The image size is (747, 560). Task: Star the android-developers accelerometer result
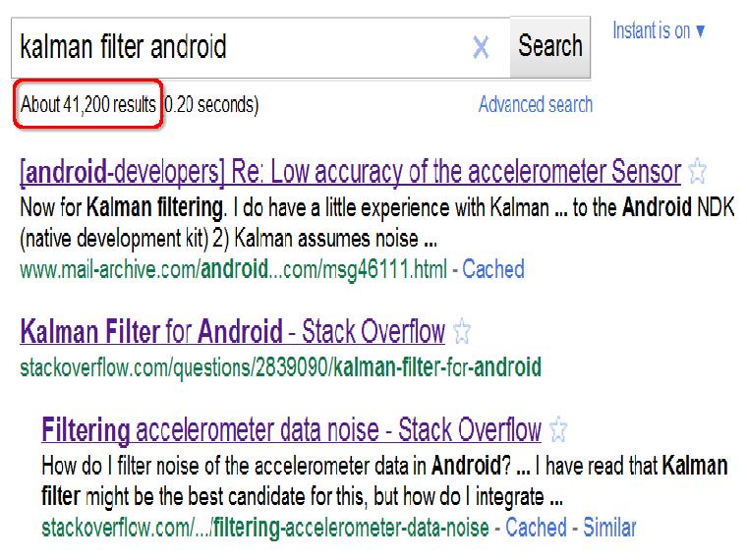tap(698, 171)
